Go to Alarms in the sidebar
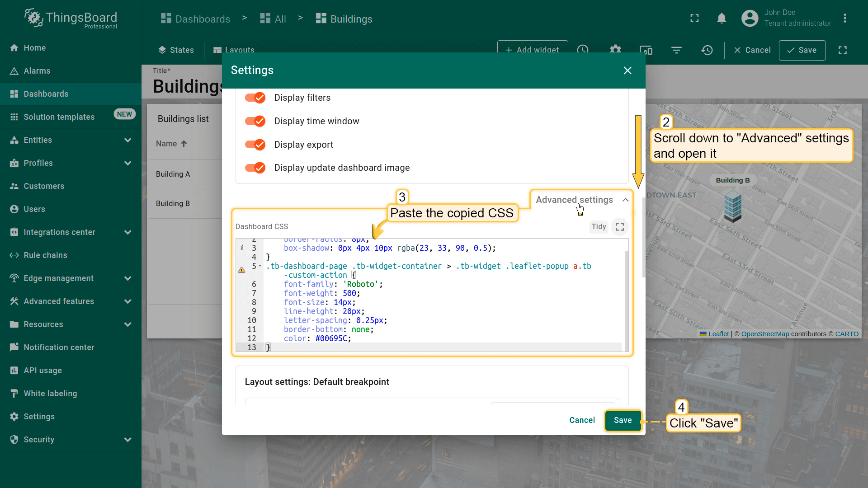This screenshot has height=488, width=868. pos(37,71)
